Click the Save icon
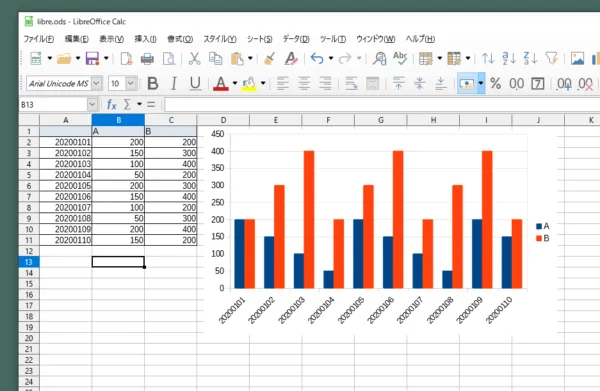 tap(92, 59)
